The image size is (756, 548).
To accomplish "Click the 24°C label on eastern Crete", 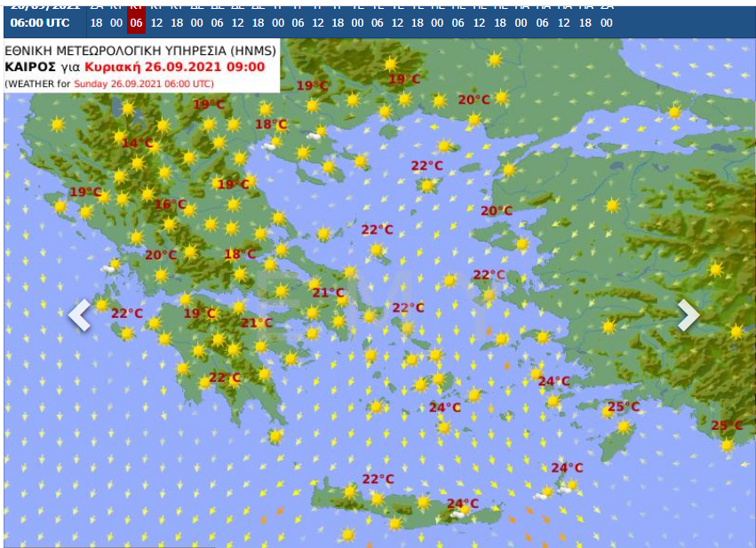I will coord(462,504).
